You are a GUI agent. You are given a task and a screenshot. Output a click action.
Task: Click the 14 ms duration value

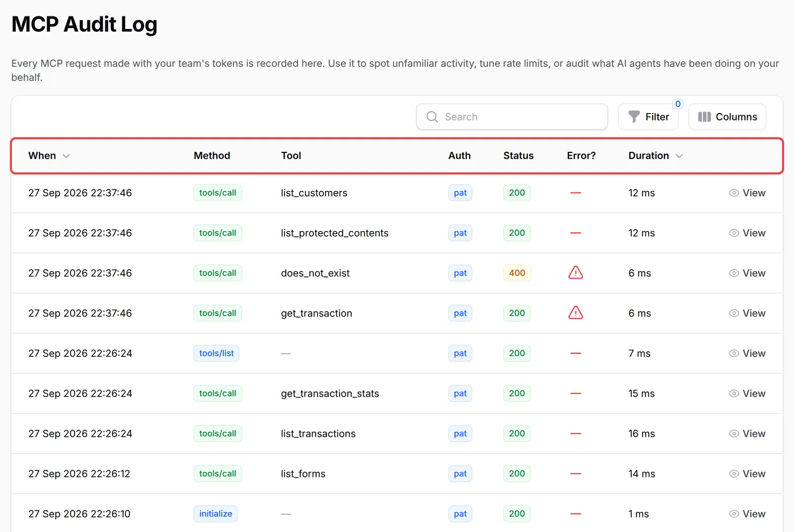coord(642,473)
